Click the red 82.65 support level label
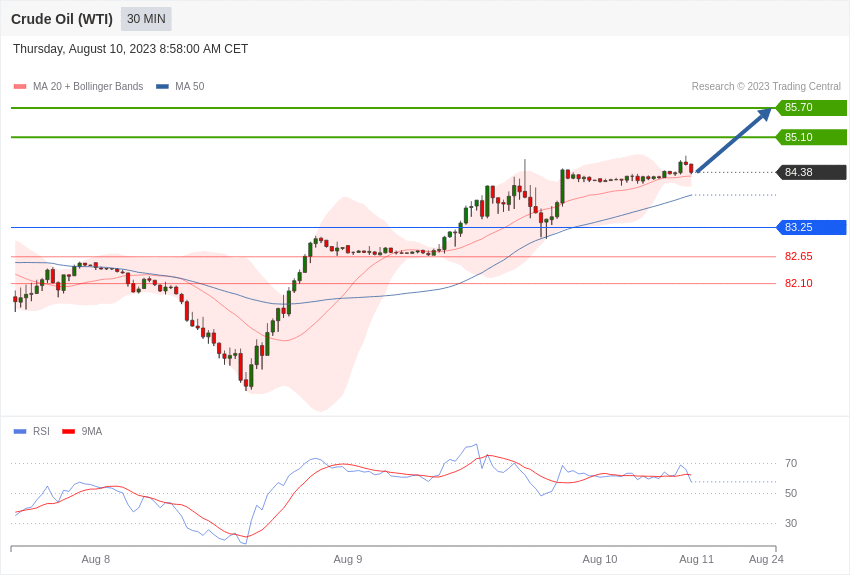 point(798,256)
